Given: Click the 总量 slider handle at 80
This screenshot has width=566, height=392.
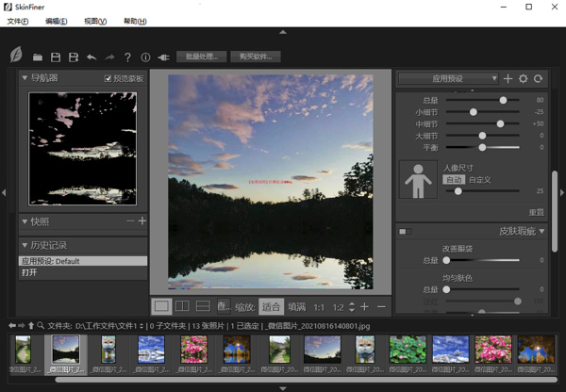Looking at the screenshot, I should point(503,99).
